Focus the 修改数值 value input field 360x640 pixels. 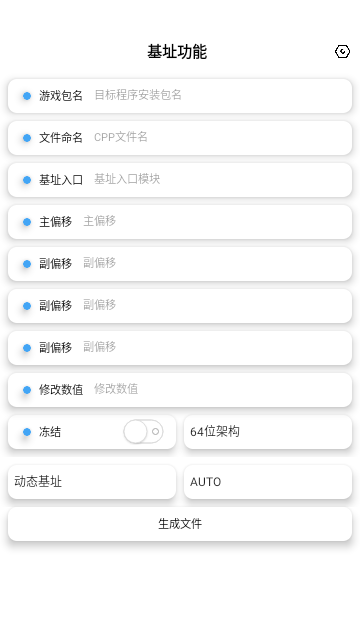pyautogui.click(x=220, y=390)
